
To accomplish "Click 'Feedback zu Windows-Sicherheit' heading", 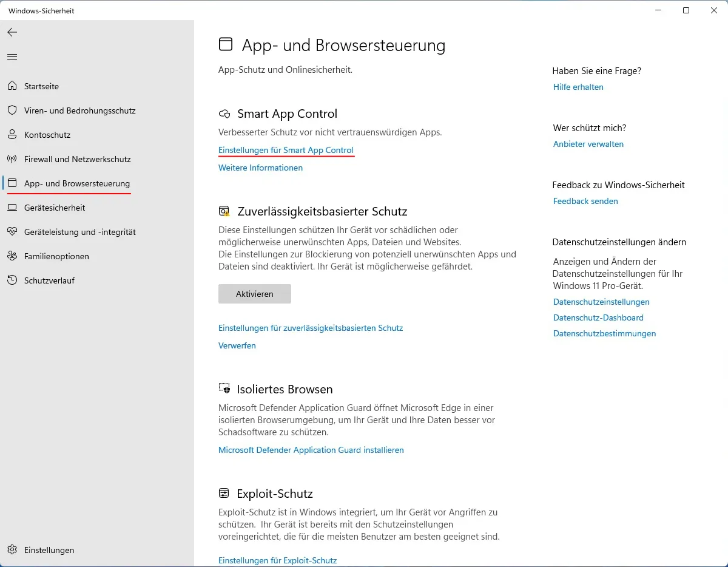I will pyautogui.click(x=619, y=185).
